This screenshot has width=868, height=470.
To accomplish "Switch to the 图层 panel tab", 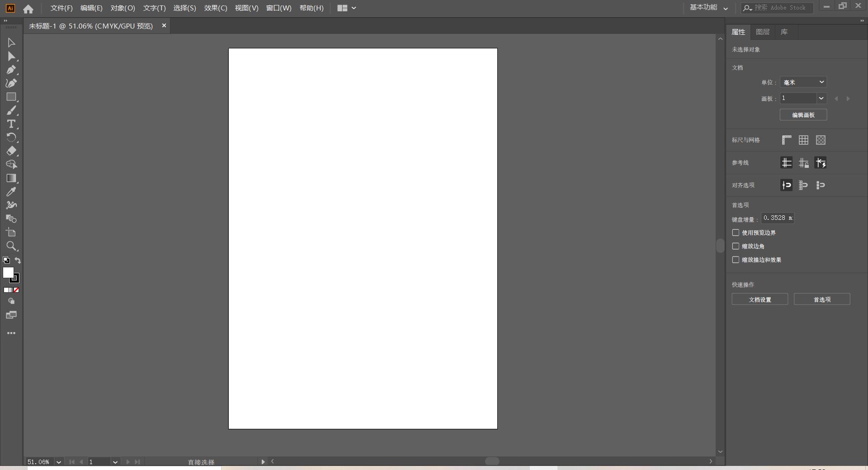I will coord(762,32).
